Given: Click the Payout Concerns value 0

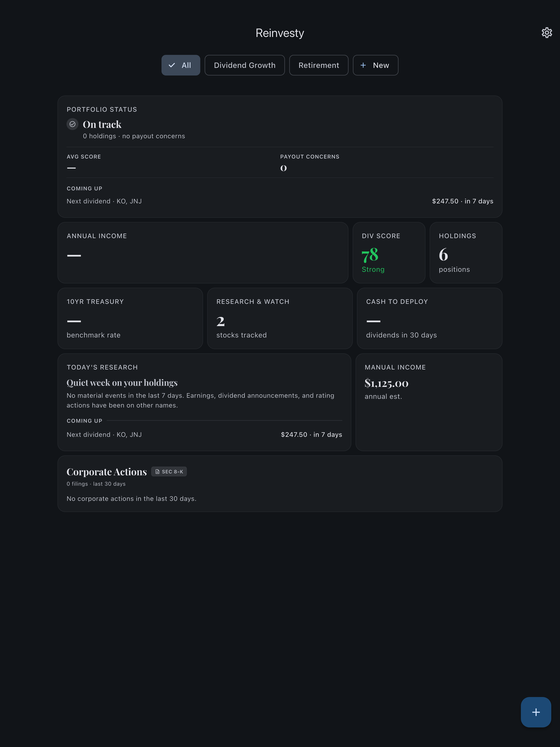Looking at the screenshot, I should [284, 168].
